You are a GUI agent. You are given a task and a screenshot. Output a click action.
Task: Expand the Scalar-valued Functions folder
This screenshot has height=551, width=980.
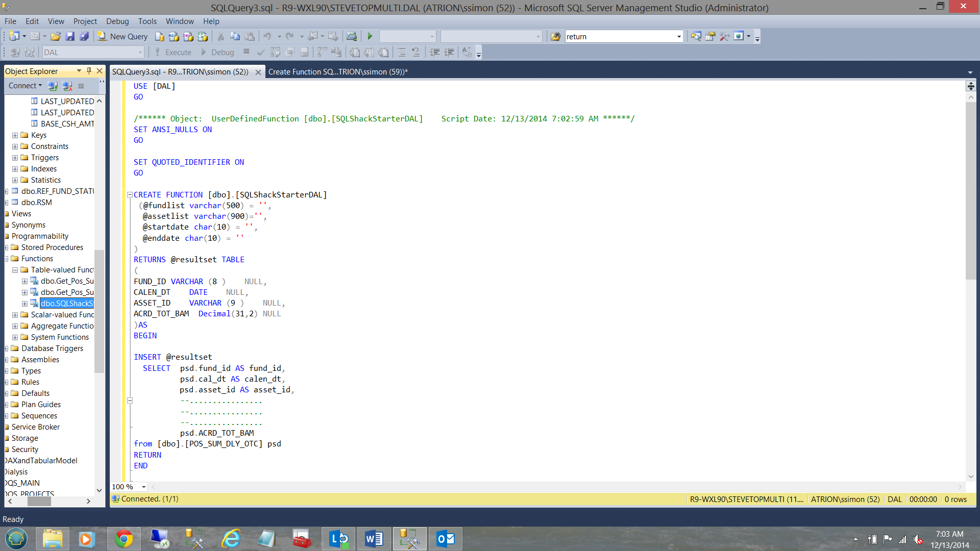pos(15,315)
